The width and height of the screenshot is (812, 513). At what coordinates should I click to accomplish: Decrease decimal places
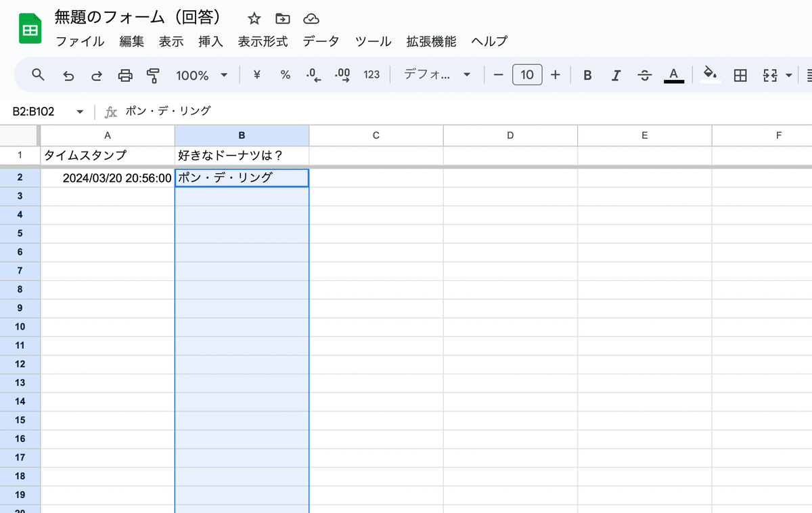(x=313, y=75)
